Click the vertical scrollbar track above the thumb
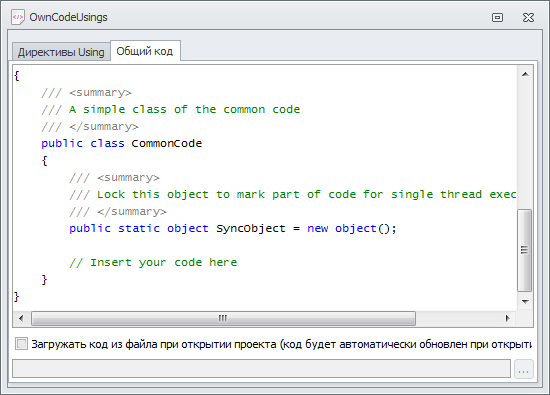Screen dimensions: 550x395 (525, 145)
